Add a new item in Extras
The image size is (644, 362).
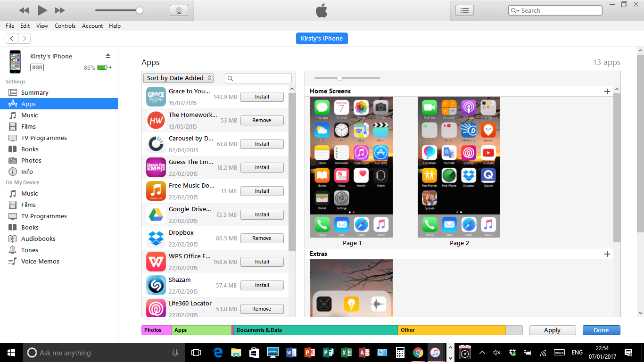click(607, 254)
